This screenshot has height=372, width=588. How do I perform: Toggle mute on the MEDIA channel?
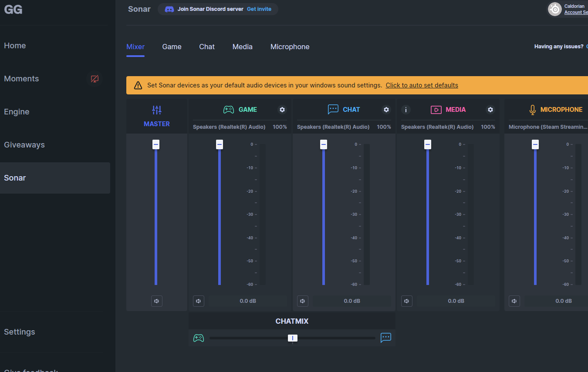point(407,301)
